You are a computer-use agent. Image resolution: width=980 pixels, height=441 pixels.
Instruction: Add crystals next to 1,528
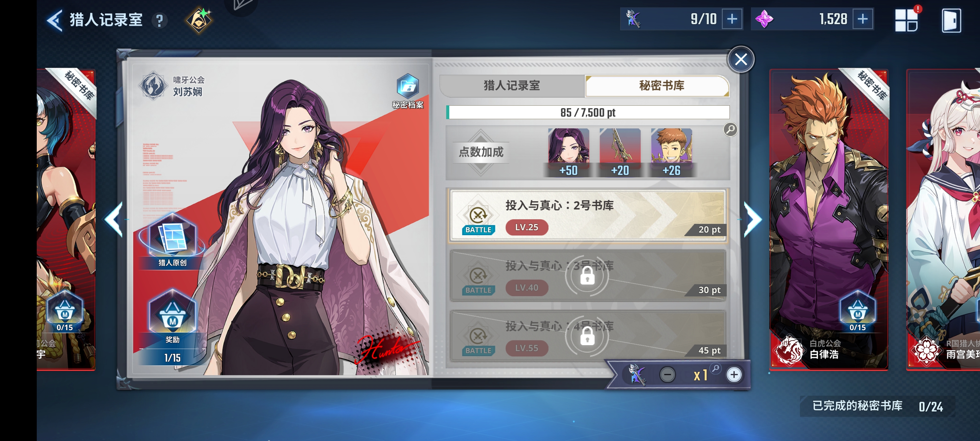click(862, 19)
